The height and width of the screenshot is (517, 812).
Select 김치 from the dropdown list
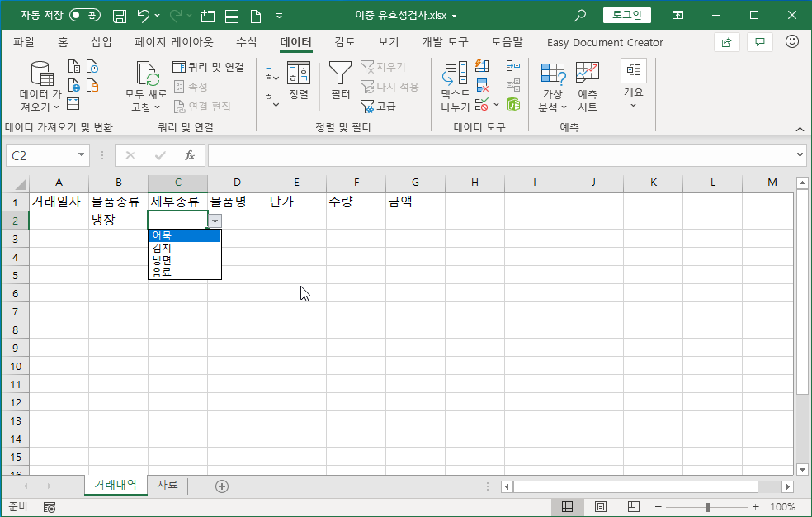coord(184,248)
